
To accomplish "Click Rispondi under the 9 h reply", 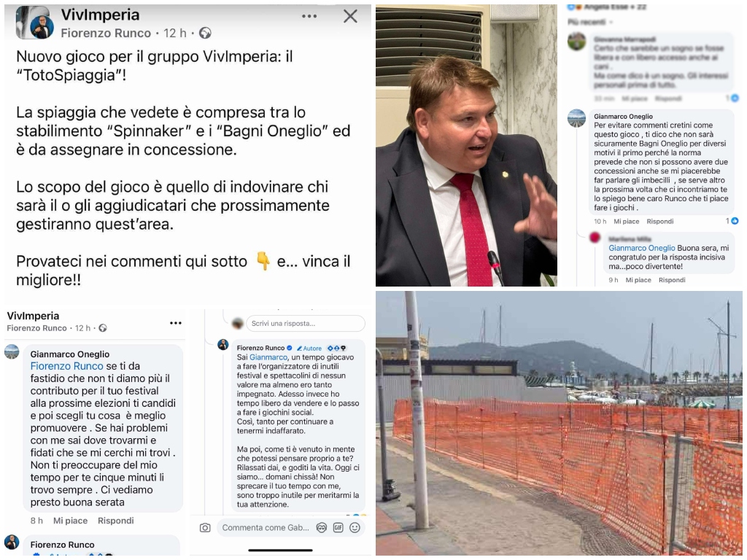I will click(672, 280).
